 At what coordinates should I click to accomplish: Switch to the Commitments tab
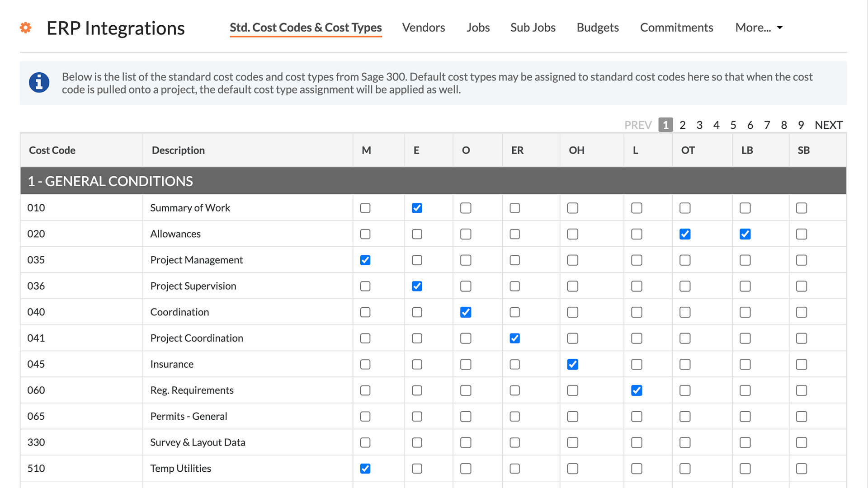pyautogui.click(x=676, y=28)
